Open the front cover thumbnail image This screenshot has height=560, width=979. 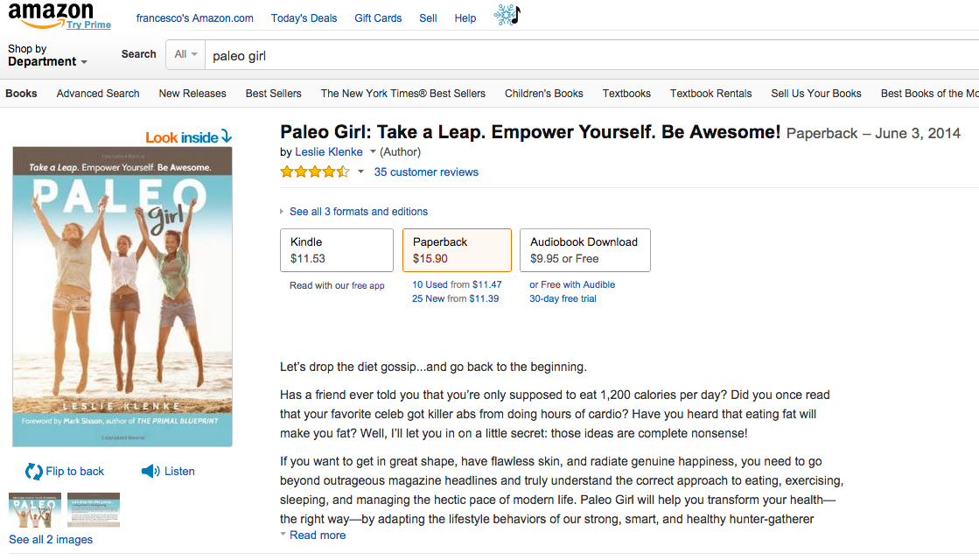(x=35, y=510)
